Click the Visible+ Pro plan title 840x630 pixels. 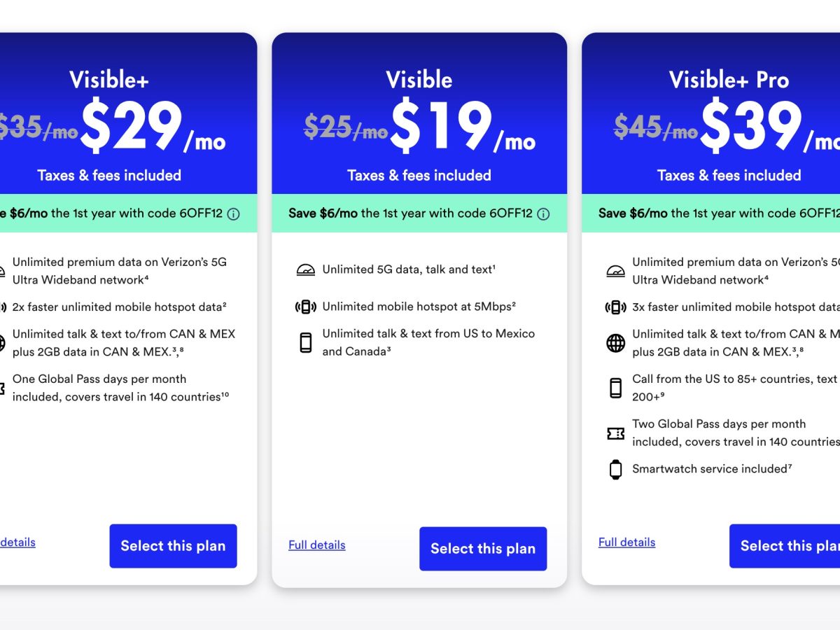[729, 80]
